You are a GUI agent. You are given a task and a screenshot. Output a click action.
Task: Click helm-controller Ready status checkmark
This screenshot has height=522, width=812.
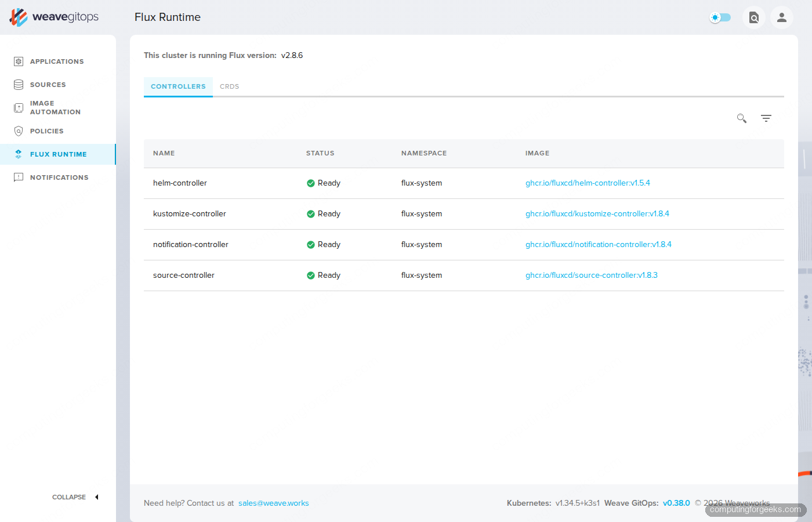(x=311, y=183)
